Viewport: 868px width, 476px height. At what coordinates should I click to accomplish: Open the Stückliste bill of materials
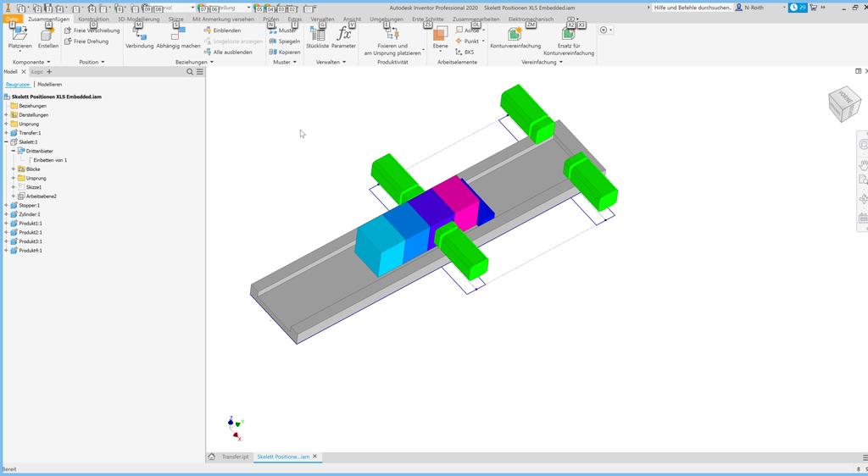pos(317,36)
